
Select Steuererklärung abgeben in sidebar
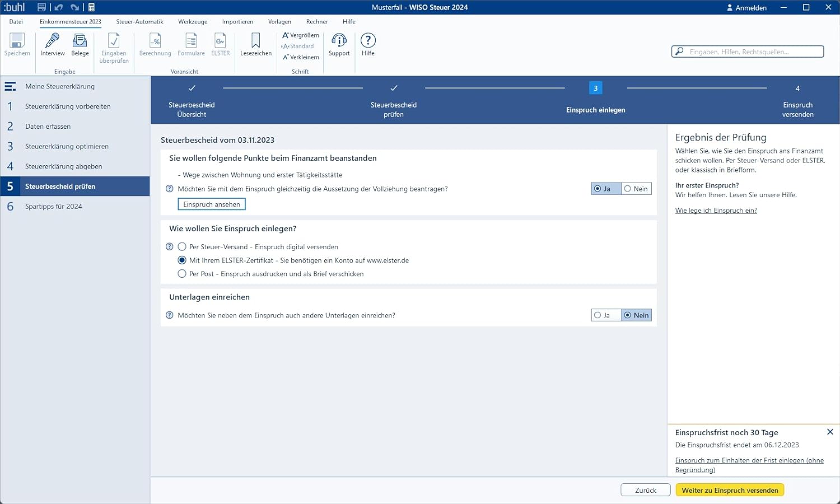(x=75, y=166)
